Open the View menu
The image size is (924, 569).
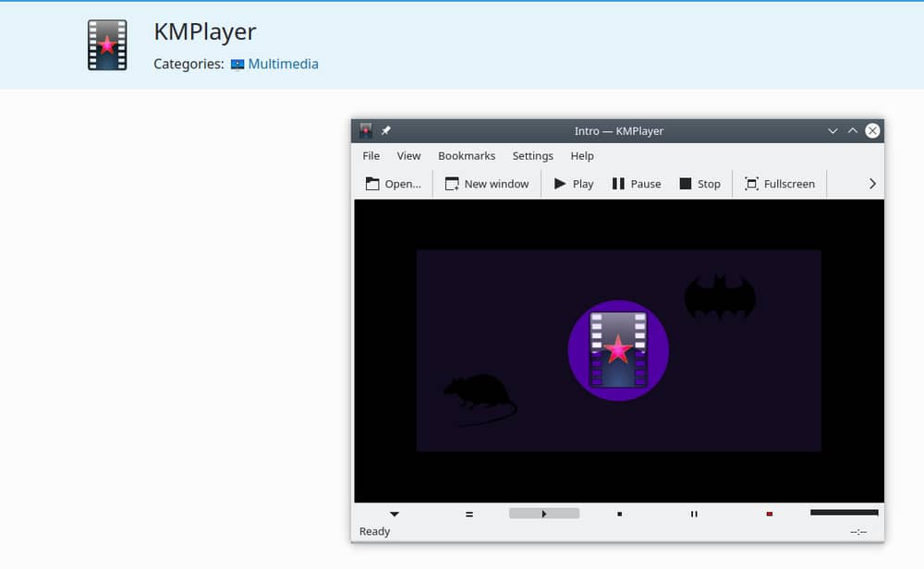click(x=408, y=155)
